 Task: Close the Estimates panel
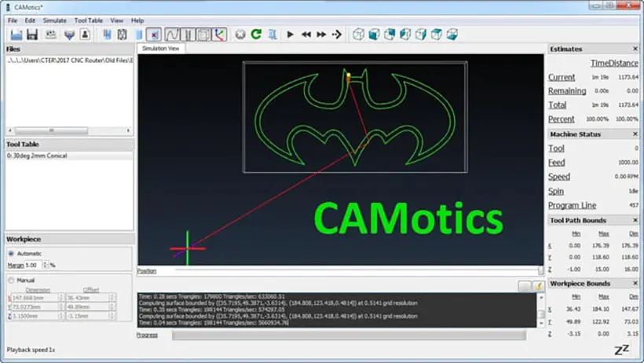tap(635, 49)
